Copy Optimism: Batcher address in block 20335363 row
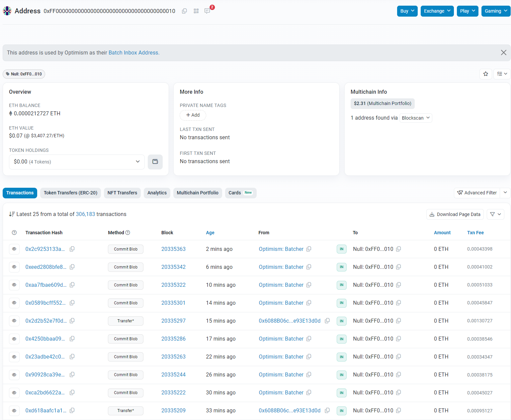This screenshot has width=511, height=420. 309,249
